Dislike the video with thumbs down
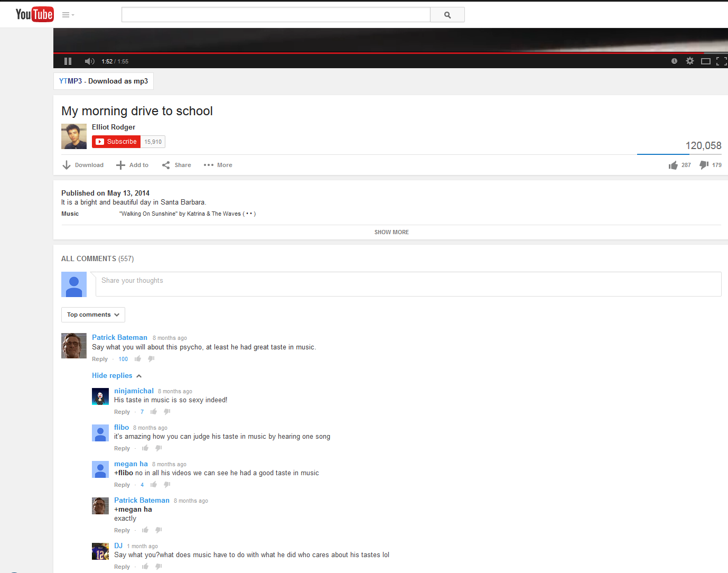The height and width of the screenshot is (573, 728). pos(710,165)
